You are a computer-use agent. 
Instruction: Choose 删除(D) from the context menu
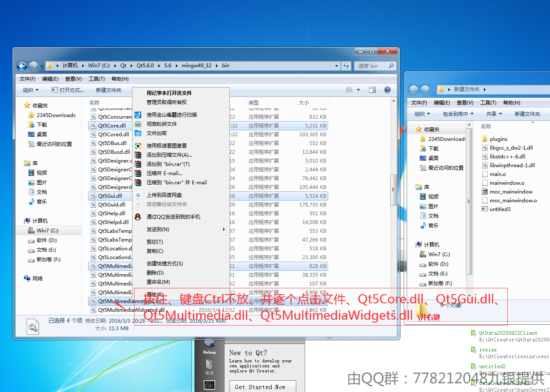[155, 273]
